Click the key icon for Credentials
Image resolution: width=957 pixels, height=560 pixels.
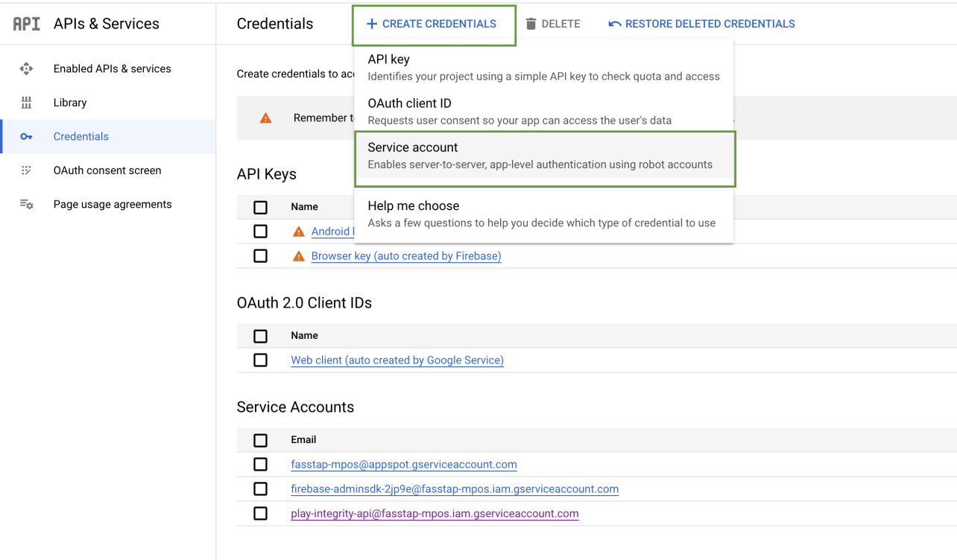coord(26,136)
